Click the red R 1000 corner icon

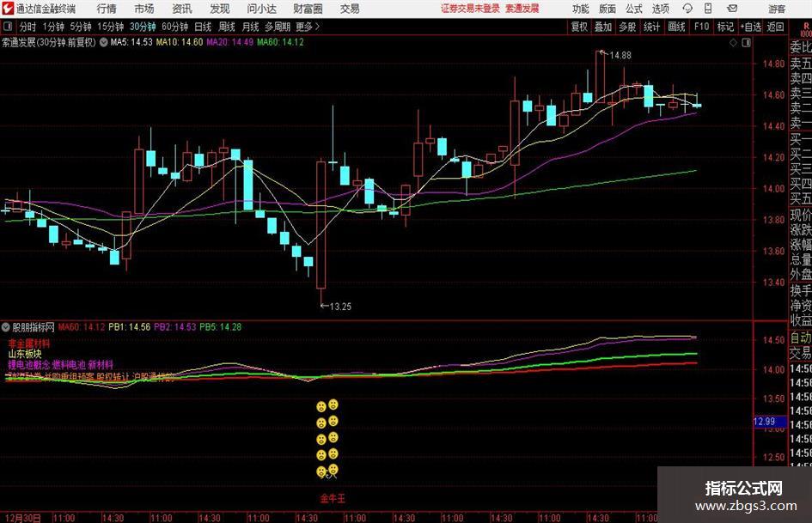pos(806,30)
